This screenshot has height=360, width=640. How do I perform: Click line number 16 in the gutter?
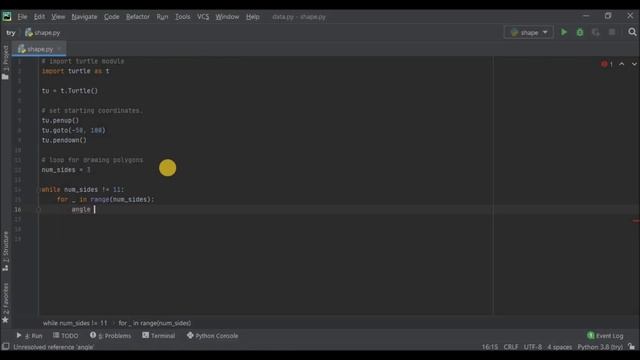coord(18,209)
